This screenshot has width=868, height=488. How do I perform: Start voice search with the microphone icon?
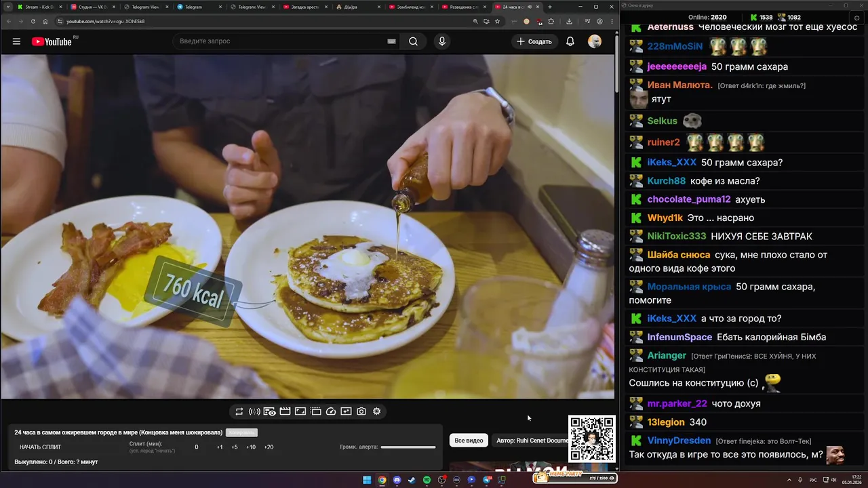click(x=442, y=41)
